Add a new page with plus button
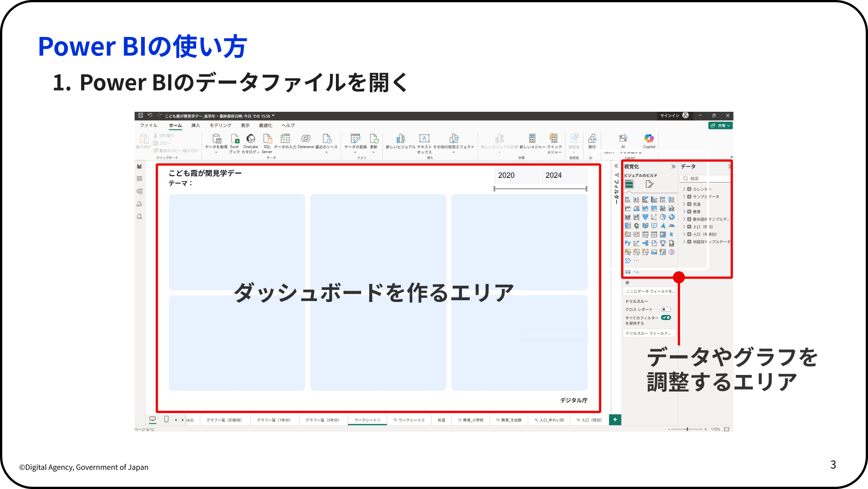 point(615,420)
